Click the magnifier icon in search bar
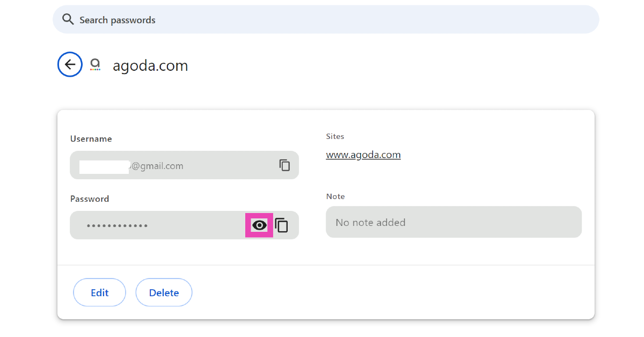The height and width of the screenshot is (337, 644). (68, 20)
